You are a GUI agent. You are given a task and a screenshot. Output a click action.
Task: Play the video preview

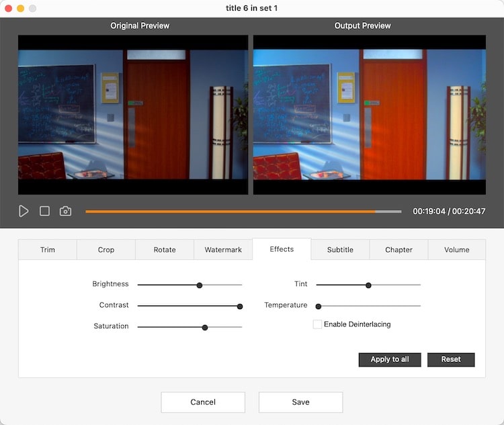[x=24, y=211]
